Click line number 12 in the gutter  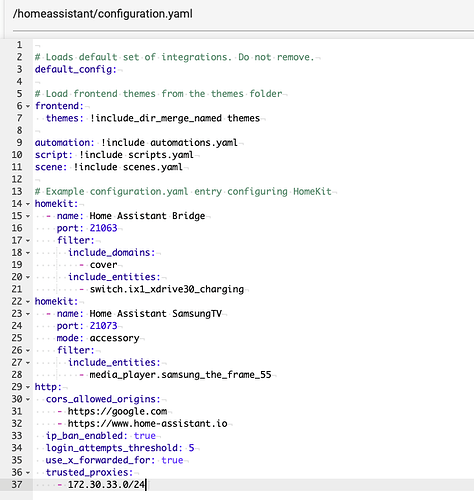pos(17,179)
